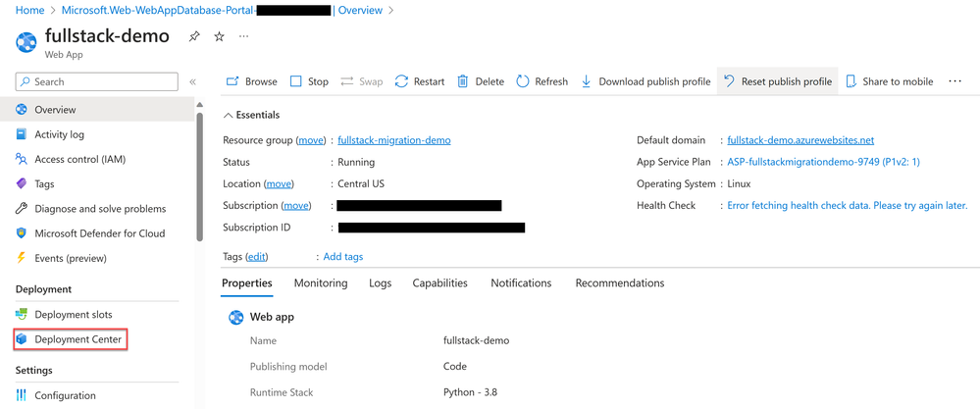Switch to the Monitoring tab
Viewport: 980px width, 409px height.
click(321, 282)
